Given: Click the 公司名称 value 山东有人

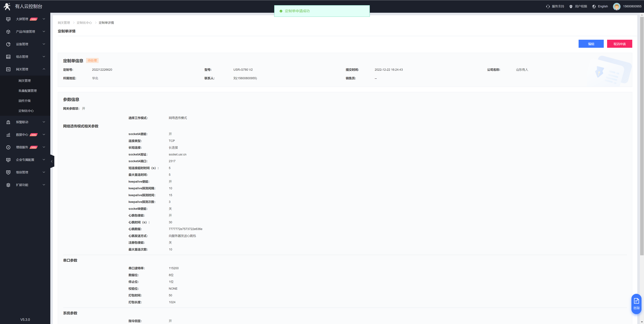Looking at the screenshot, I should point(522,70).
